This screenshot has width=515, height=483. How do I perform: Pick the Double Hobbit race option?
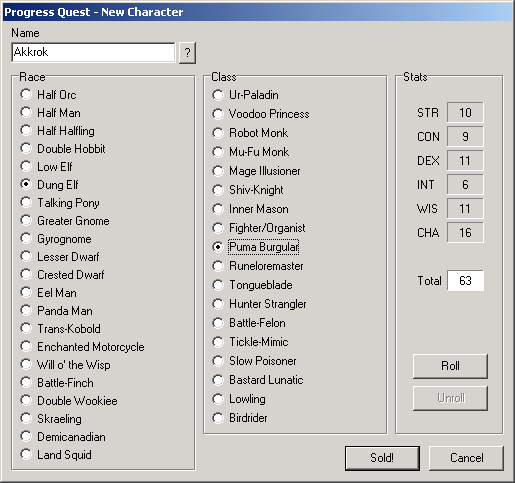pyautogui.click(x=63, y=149)
